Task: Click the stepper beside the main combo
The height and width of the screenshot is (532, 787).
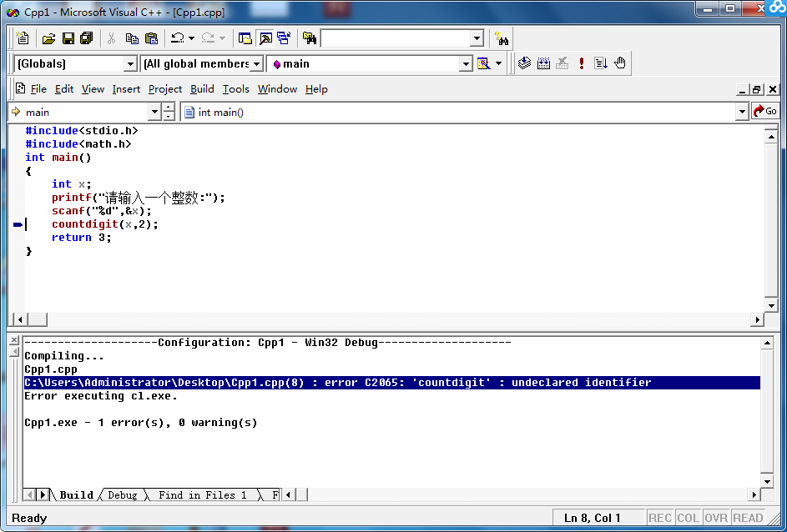Action: tap(169, 112)
